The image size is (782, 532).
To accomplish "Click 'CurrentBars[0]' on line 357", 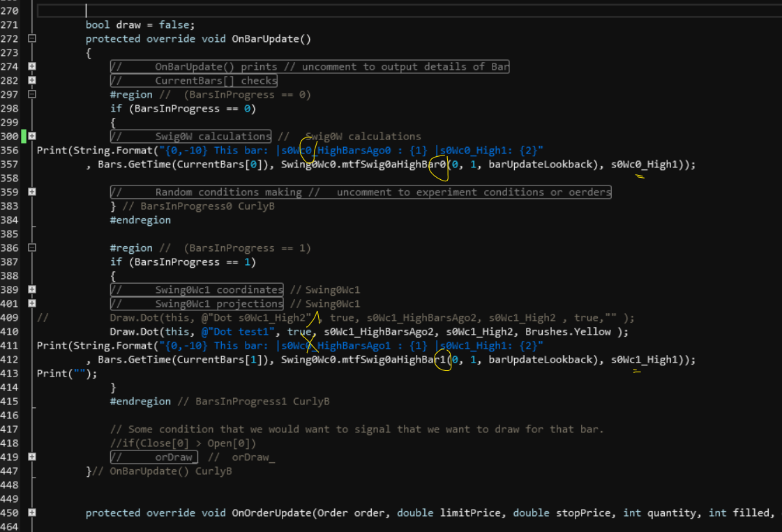I will (x=220, y=165).
